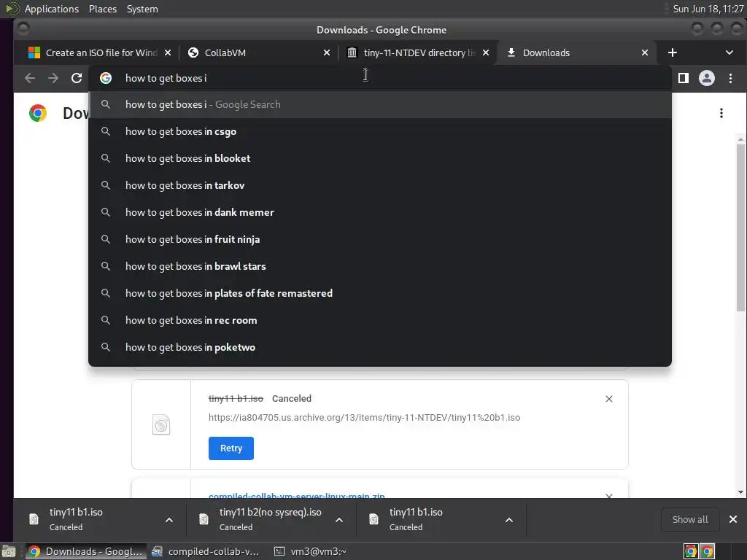Switch to the tiny-11-NTDEV directory tab
This screenshot has height=560, width=747.
coord(417,52)
